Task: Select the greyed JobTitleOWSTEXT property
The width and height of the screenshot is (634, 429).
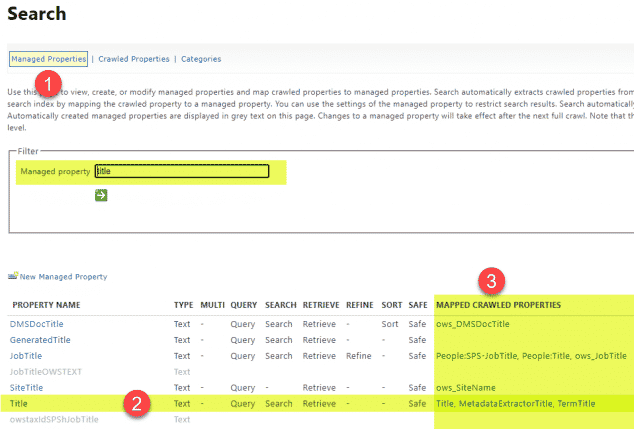Action: 46,372
